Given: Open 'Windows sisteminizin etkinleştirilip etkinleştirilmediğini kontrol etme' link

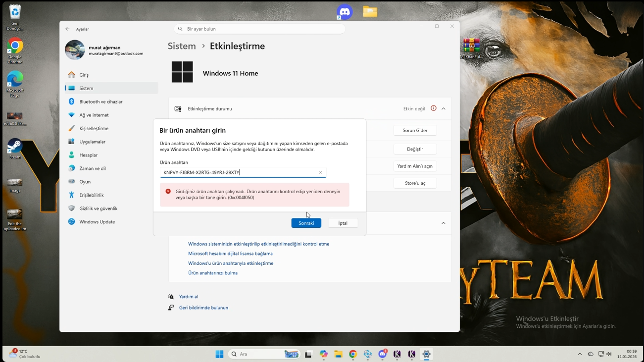Looking at the screenshot, I should (x=258, y=244).
